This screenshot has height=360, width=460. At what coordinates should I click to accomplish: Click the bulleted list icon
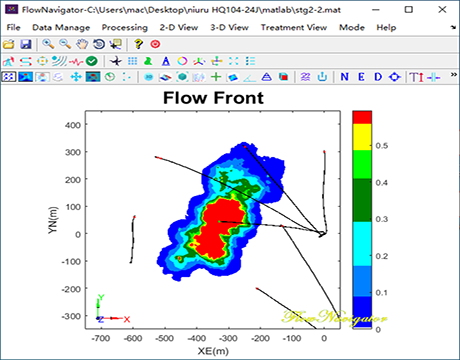click(x=250, y=61)
